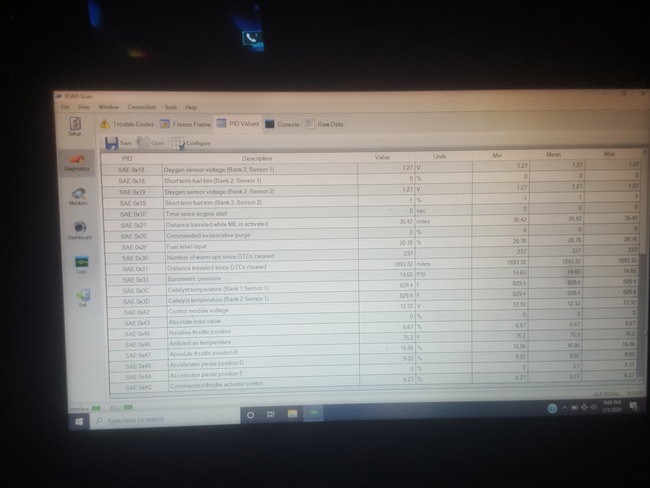Open the Logs sidebar section
Image resolution: width=650 pixels, height=488 pixels.
coord(82,265)
